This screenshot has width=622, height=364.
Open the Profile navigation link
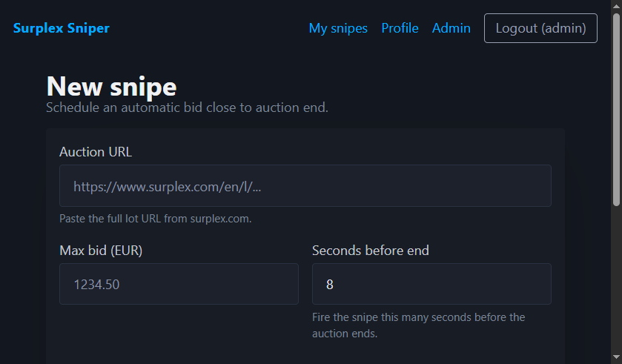400,28
